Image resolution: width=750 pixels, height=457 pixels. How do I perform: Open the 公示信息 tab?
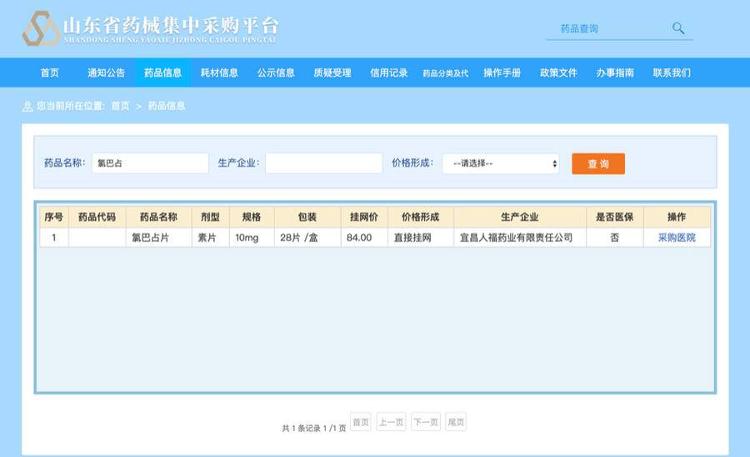(276, 73)
